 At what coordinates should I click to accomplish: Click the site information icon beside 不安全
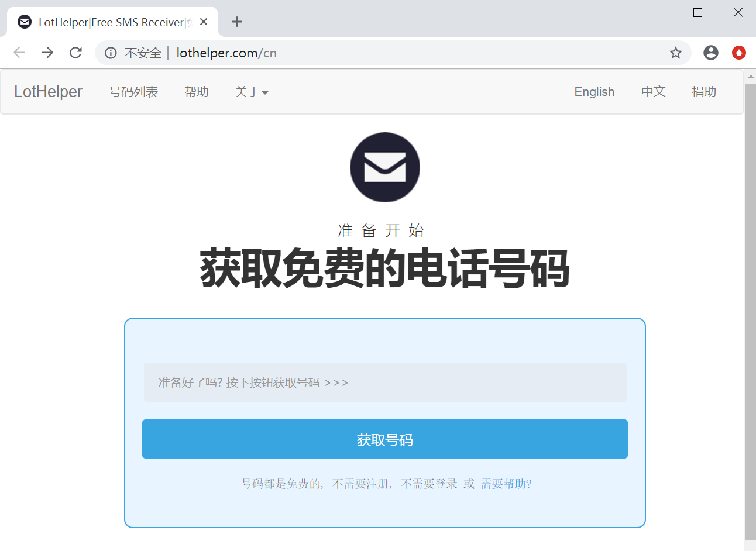coord(111,53)
